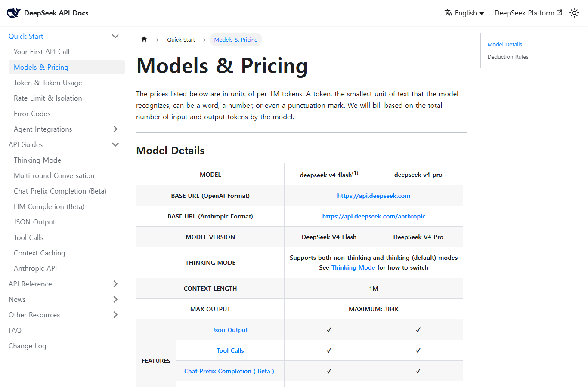Click the Model Details section heading

click(x=170, y=150)
